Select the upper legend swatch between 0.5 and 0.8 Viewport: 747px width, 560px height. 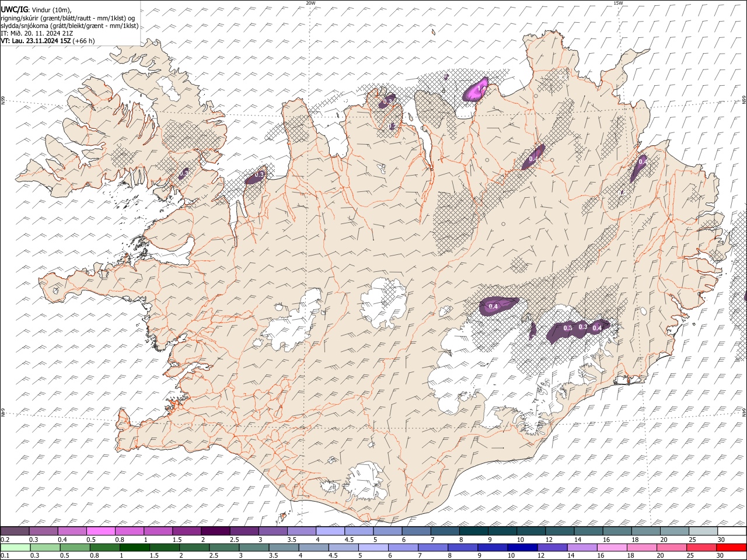101,531
